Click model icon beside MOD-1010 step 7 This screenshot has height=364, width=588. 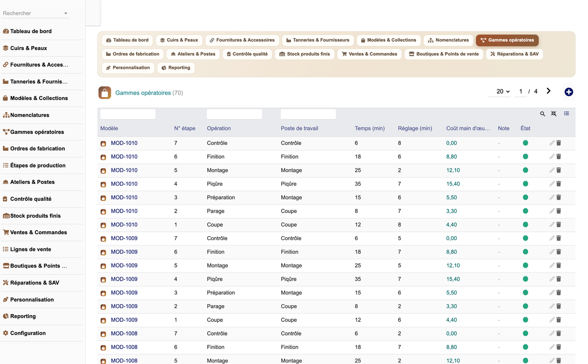[103, 144]
